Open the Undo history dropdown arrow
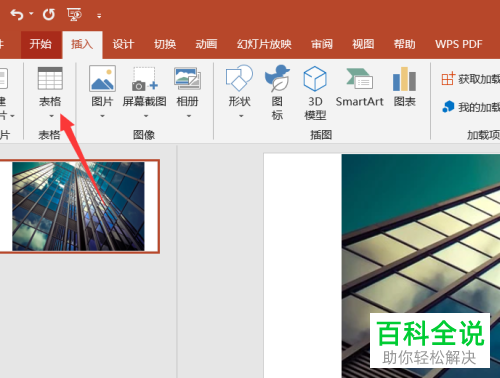 [x=31, y=14]
